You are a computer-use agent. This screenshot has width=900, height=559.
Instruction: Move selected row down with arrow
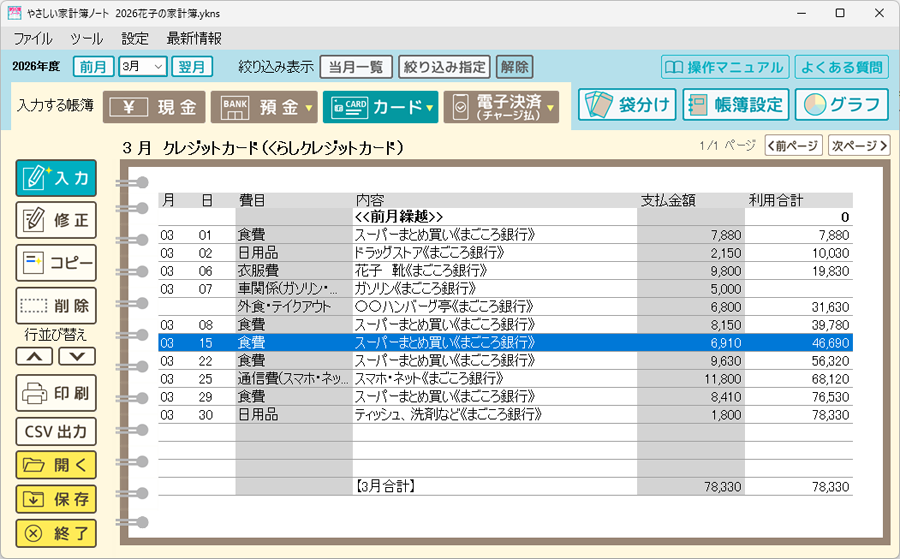77,356
